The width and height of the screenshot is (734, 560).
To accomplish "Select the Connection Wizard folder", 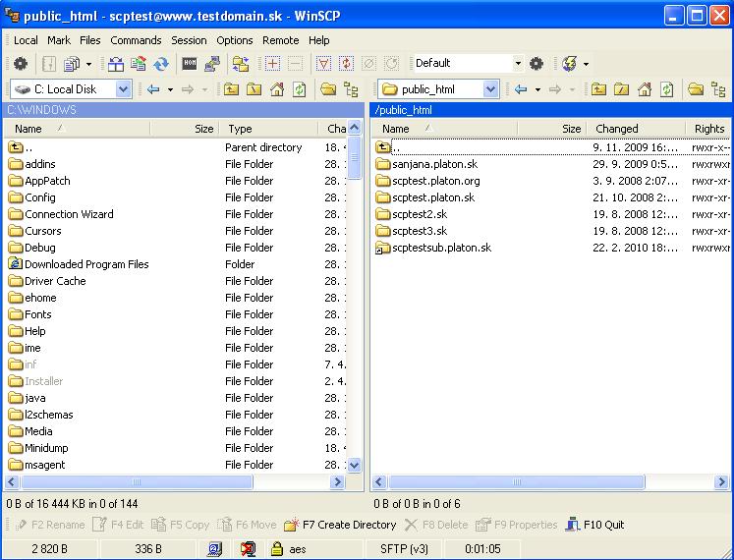I will 61,214.
